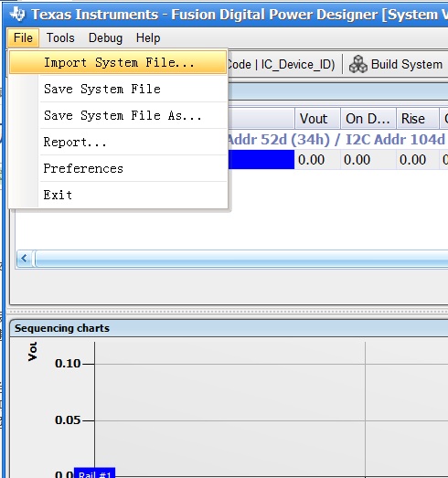
Task: Click the On D... column header
Action: tap(368, 118)
